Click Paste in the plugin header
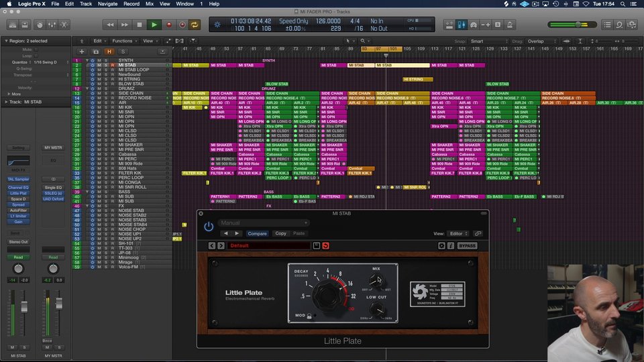This screenshot has height=362, width=644. click(299, 233)
